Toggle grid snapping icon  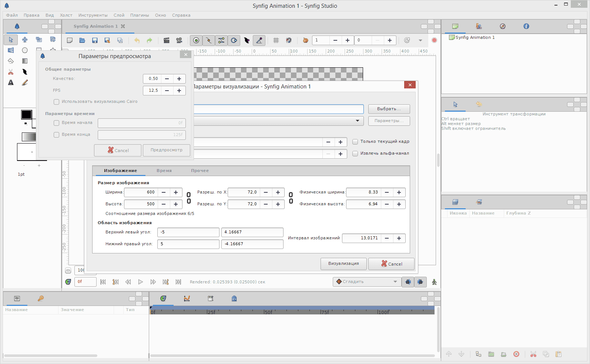coord(289,40)
